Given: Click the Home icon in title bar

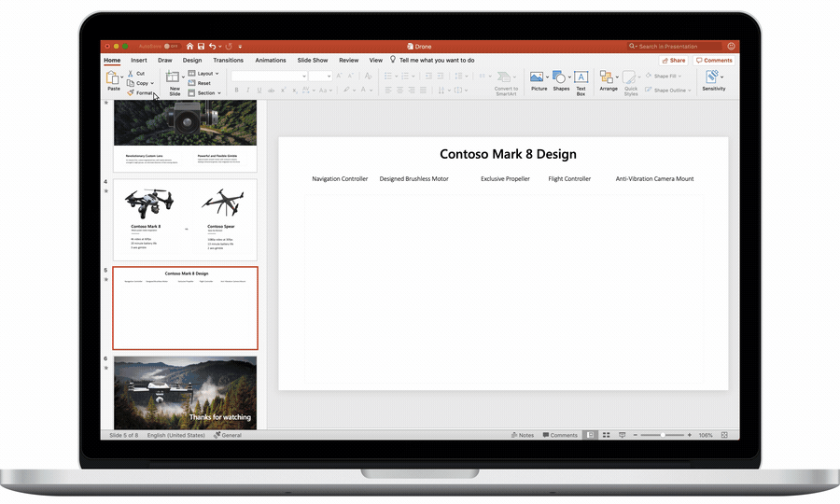Looking at the screenshot, I should point(189,46).
